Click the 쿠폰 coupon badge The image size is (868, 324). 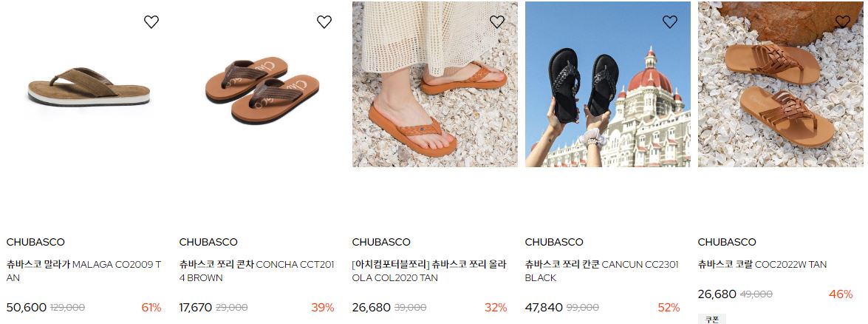[712, 319]
